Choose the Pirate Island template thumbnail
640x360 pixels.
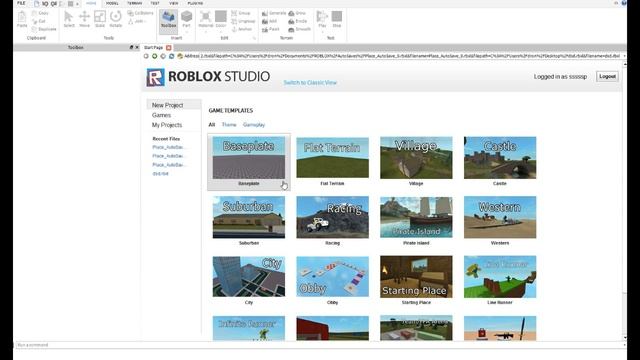416,217
